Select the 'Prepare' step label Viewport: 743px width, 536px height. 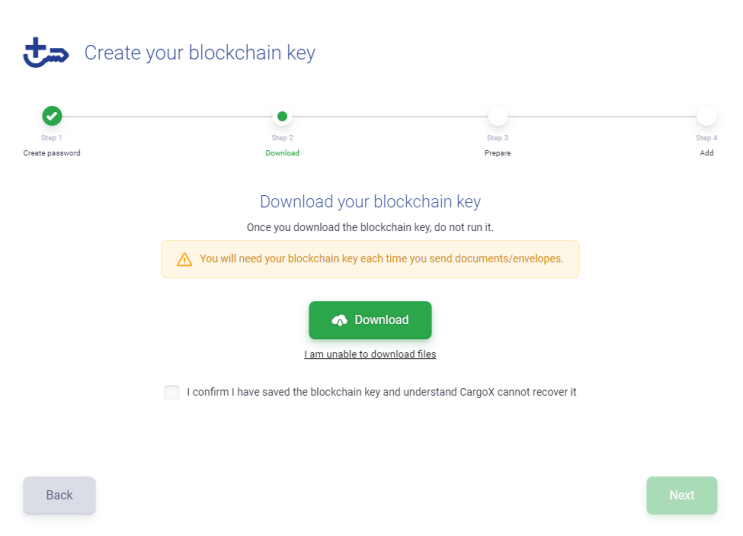click(x=498, y=153)
